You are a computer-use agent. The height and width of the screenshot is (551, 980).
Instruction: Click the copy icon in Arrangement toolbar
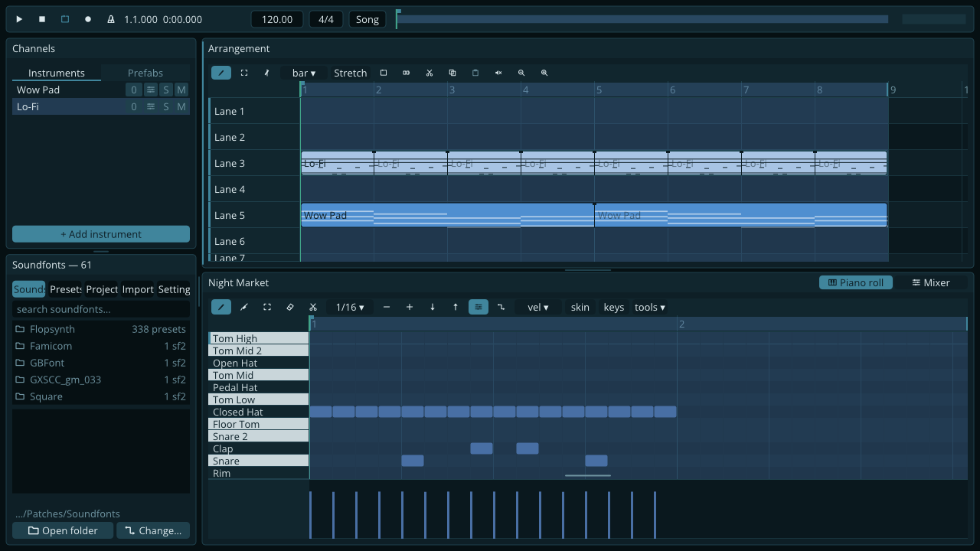point(452,73)
